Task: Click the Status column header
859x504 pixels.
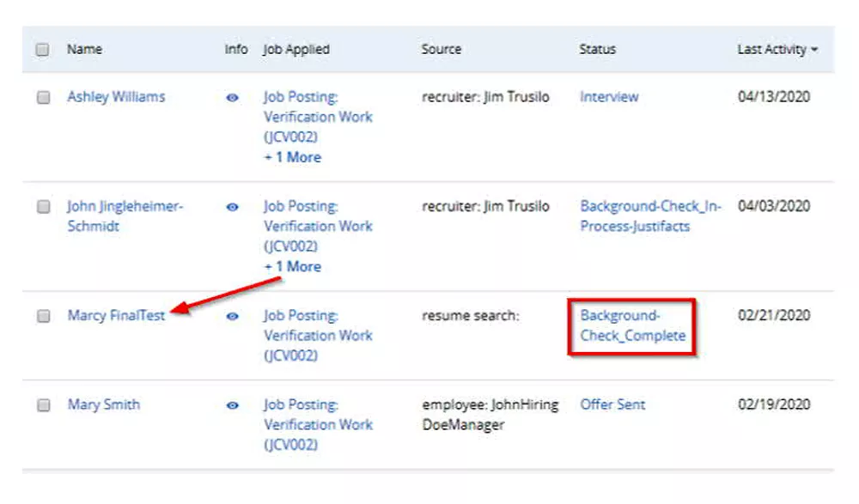Action: click(597, 50)
